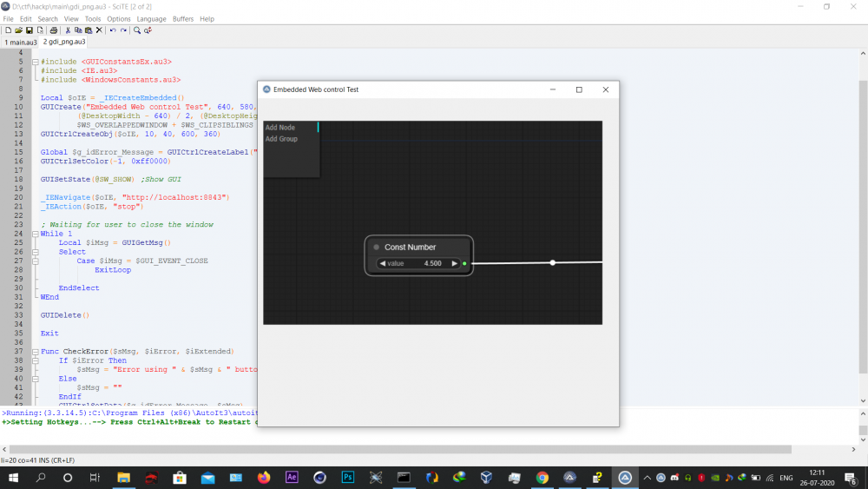
Task: Click the New file toolbar icon
Action: click(8, 30)
